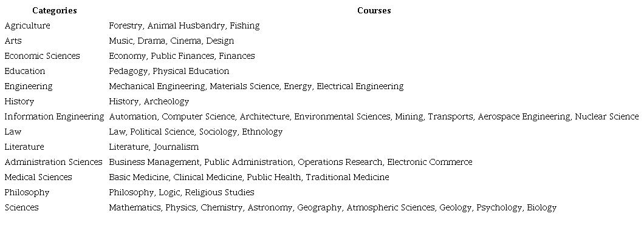Click the Categories column header
This screenshot has width=644, height=248.
(x=54, y=11)
